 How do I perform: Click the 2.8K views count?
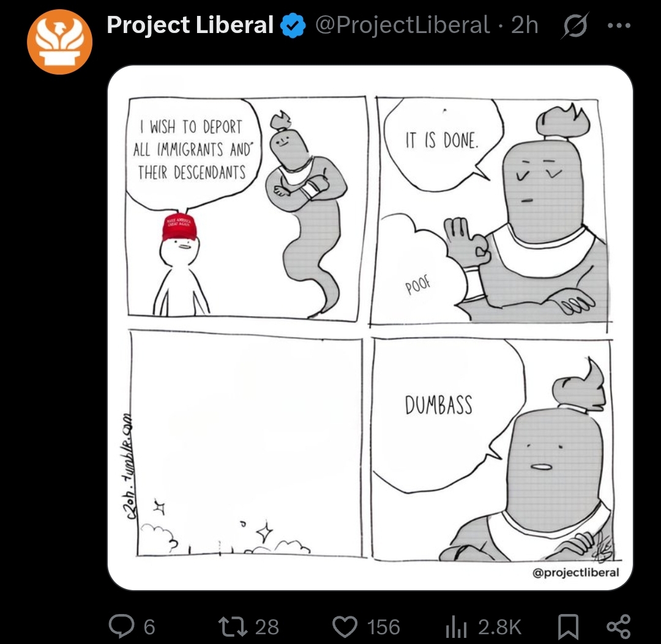(499, 627)
